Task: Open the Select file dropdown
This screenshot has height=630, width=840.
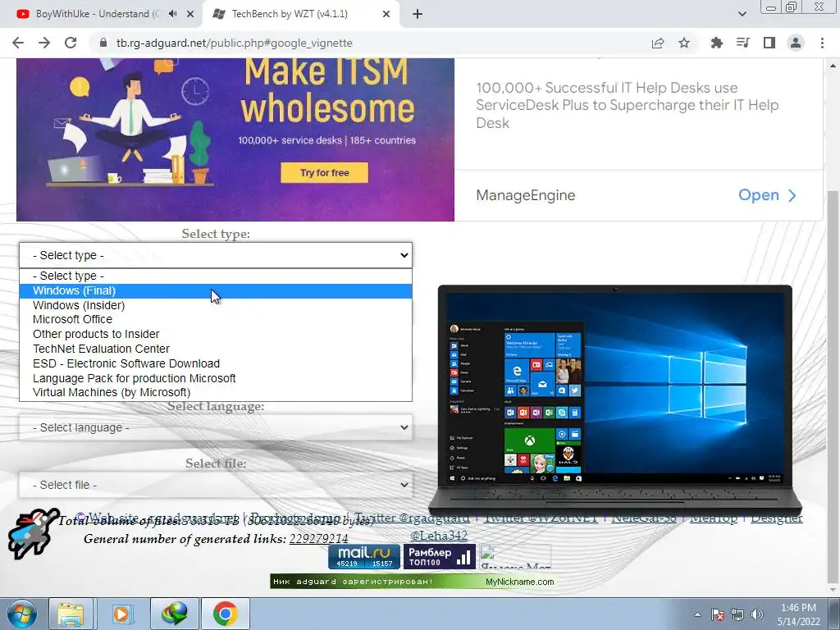Action: [x=216, y=485]
